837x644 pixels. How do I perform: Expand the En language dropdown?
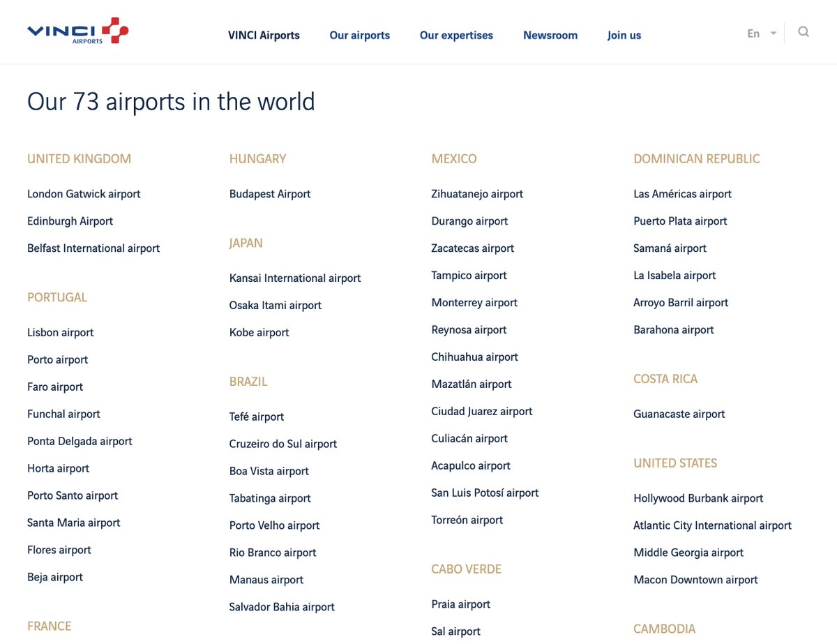762,33
